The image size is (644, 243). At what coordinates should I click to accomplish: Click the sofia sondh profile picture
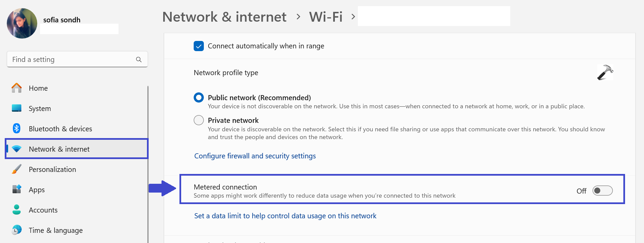[22, 23]
